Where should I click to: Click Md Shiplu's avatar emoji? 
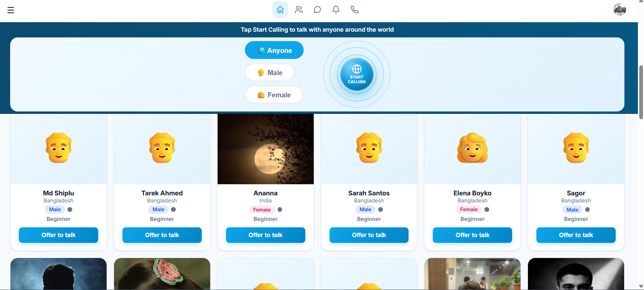pos(59,148)
